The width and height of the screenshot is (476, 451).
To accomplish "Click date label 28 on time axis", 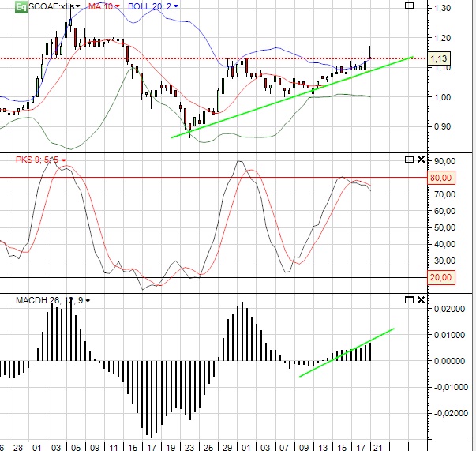I will [x=18, y=447].
